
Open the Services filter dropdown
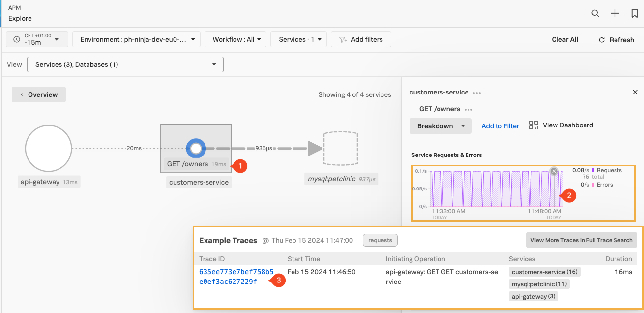click(298, 39)
